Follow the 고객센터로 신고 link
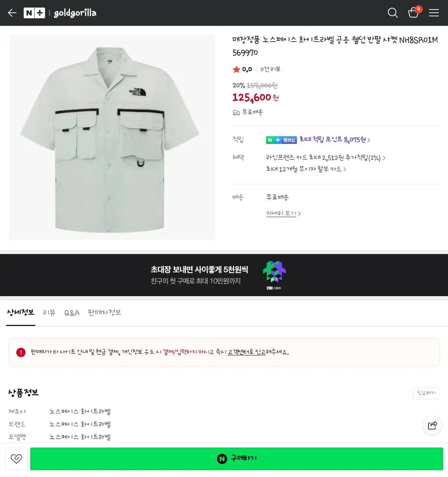Viewport: 448px width, 477px height. pos(246,352)
